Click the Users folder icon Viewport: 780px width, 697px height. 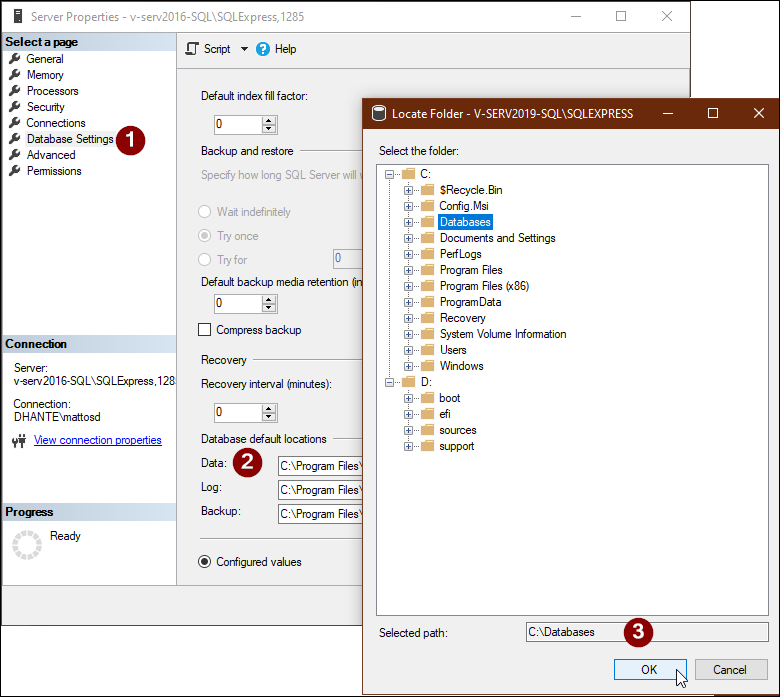pos(427,350)
